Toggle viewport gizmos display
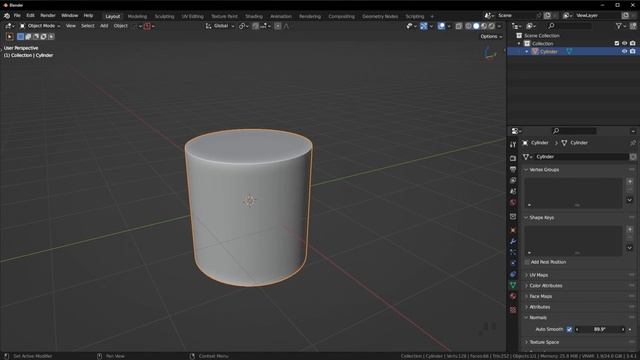The image size is (640, 360). click(x=424, y=26)
